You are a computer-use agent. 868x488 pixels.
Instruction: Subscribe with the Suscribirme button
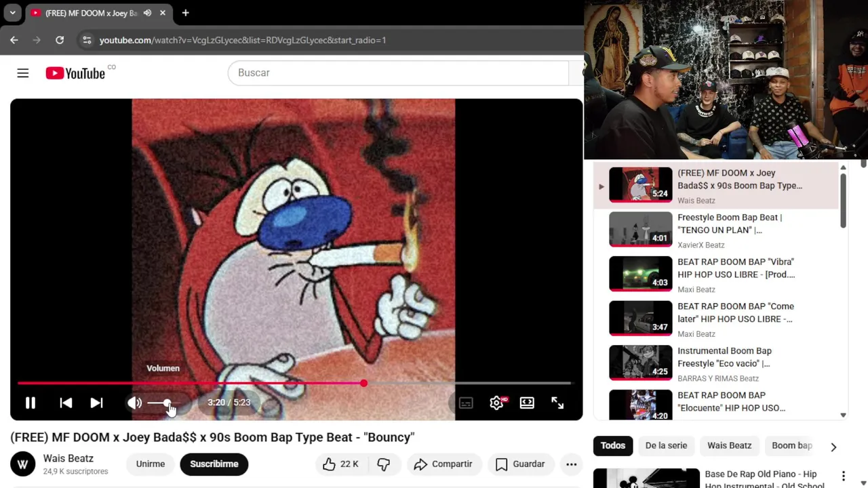tap(214, 464)
